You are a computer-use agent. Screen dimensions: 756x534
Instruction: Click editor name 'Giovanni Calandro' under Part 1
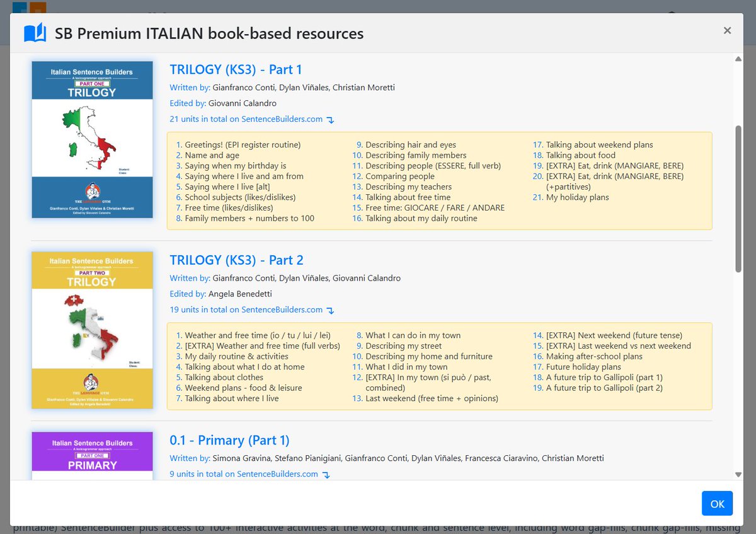click(242, 103)
